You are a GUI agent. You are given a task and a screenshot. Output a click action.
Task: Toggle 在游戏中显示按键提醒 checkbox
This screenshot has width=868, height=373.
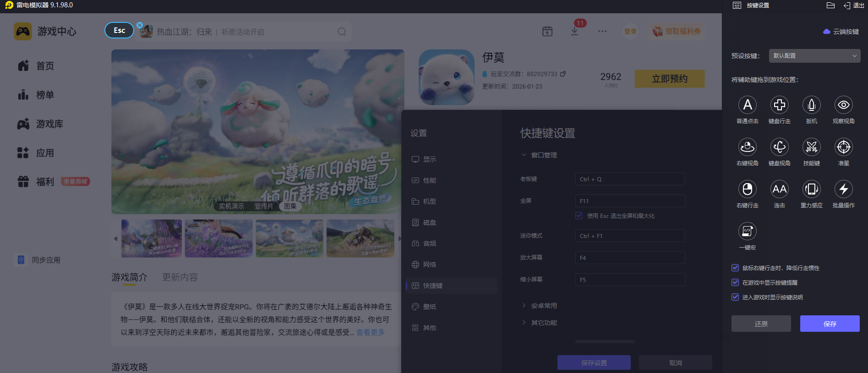[735, 282]
